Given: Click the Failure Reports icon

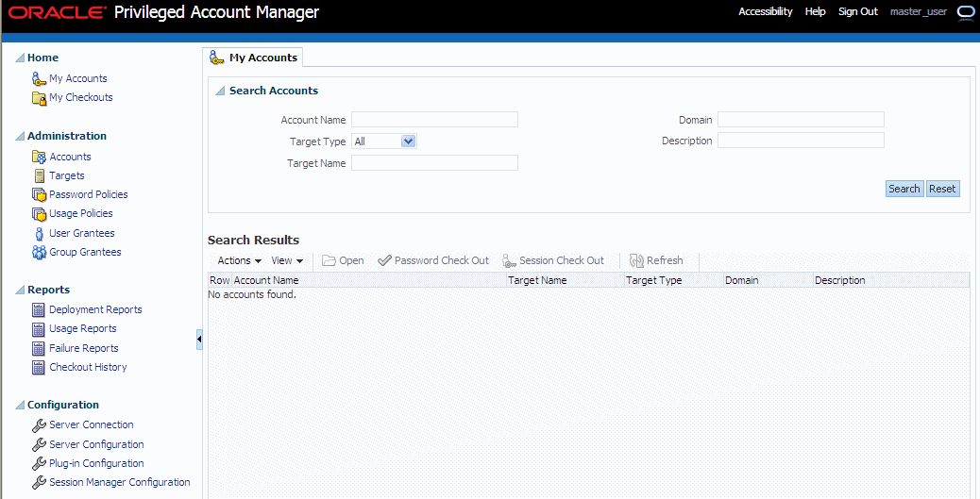Looking at the screenshot, I should click(39, 348).
